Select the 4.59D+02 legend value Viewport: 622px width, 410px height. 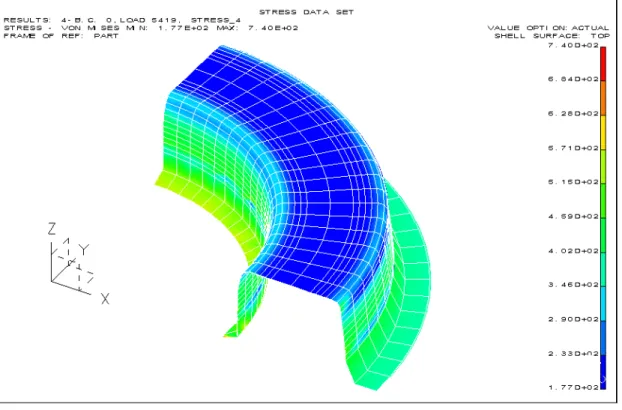coord(573,216)
